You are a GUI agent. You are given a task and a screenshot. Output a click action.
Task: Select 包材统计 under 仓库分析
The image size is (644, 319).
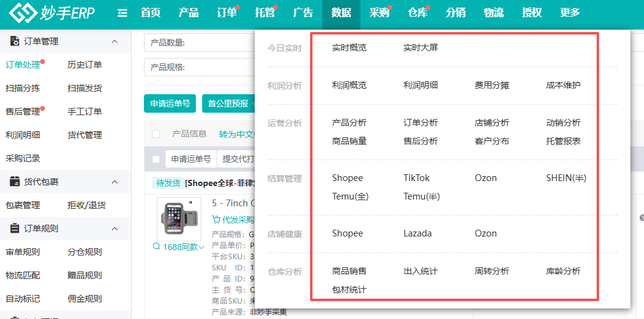tap(349, 290)
